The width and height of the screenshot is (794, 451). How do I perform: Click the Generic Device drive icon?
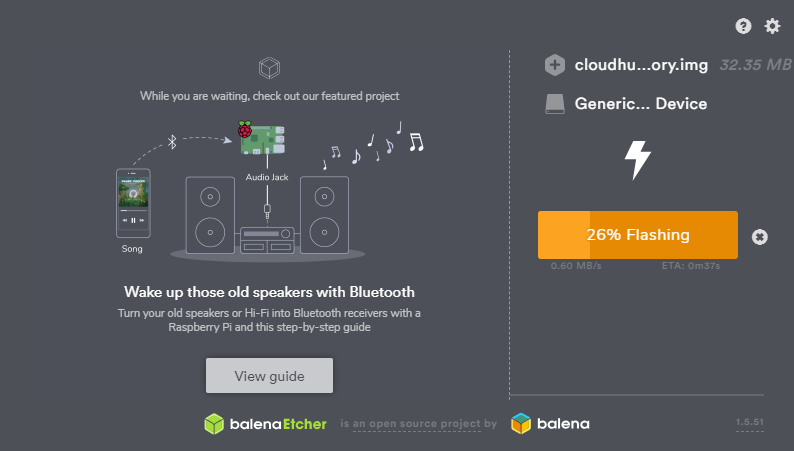(554, 104)
